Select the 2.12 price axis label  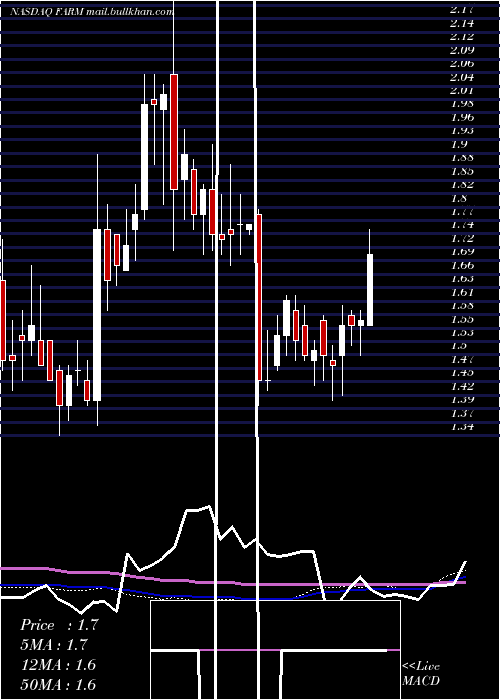[x=462, y=36]
